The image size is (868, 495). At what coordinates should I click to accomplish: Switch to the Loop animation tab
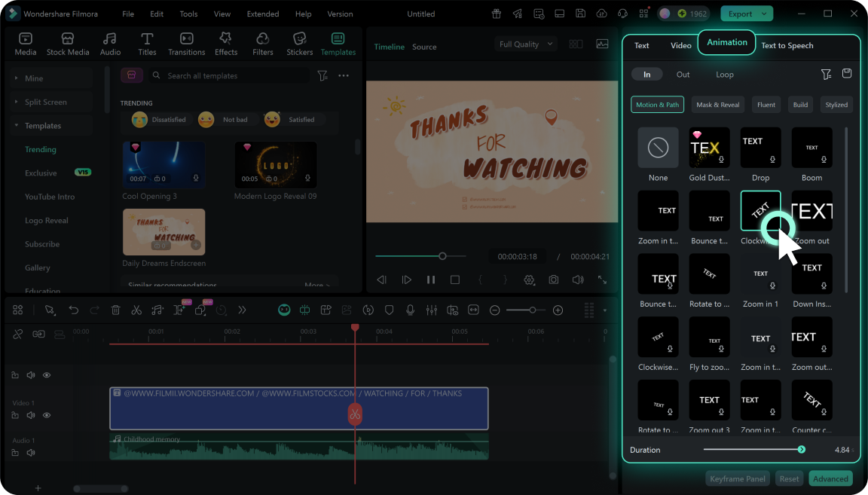[725, 74]
